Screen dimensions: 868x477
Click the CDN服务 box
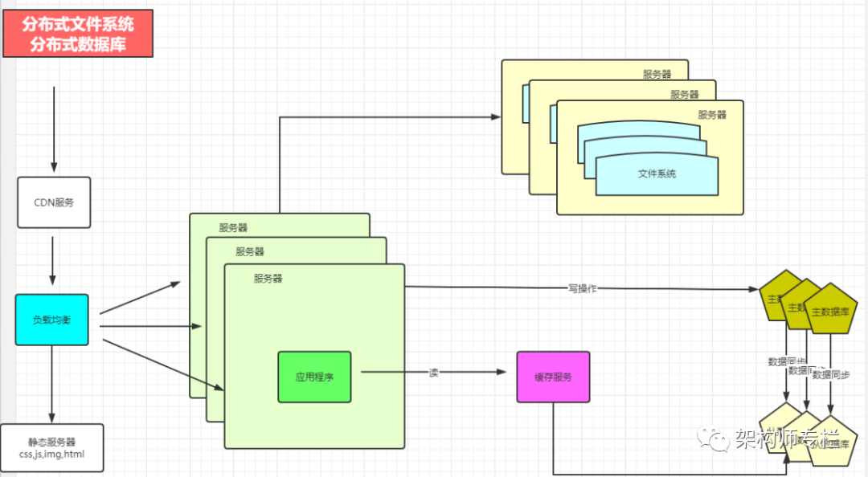54,202
